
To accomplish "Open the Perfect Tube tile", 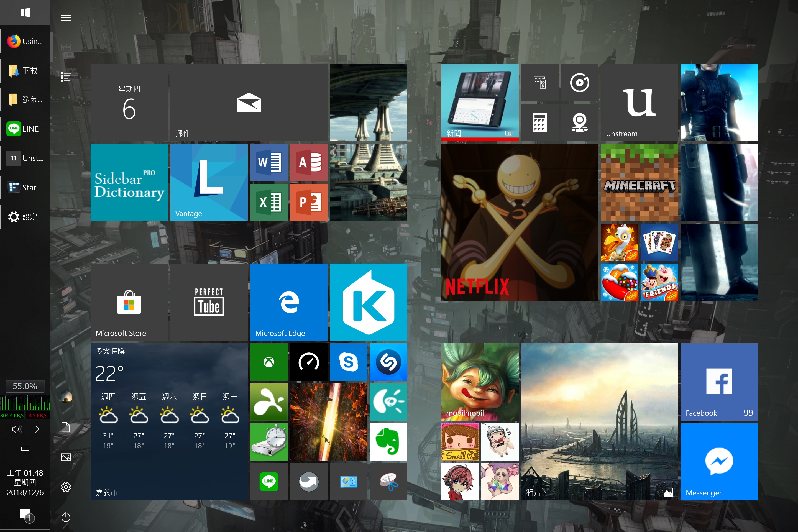I will 209,302.
